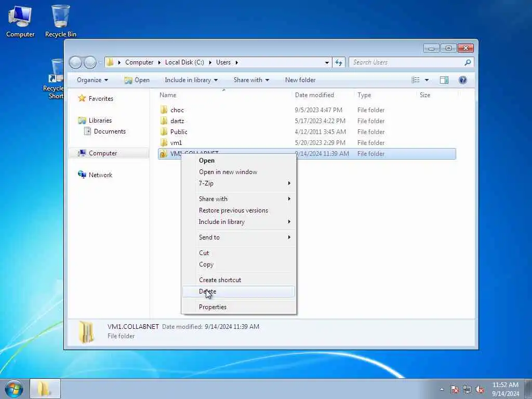Click the Forward navigation arrow

90,62
